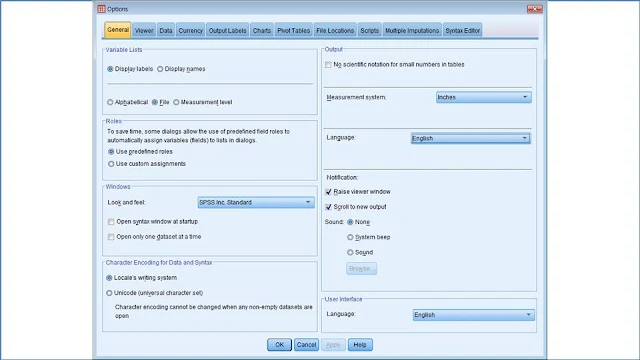Select Unicode universal character set option
The height and width of the screenshot is (360, 640).
point(109,293)
